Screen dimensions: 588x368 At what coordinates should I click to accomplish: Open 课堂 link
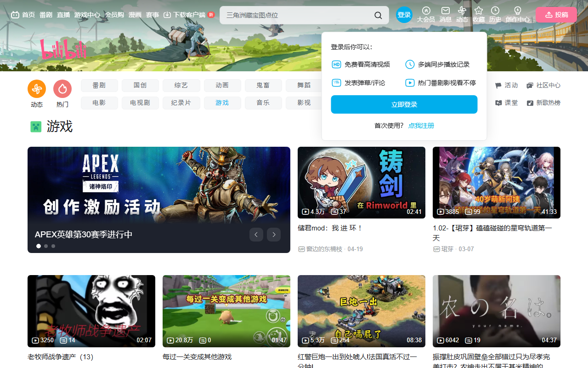[506, 103]
